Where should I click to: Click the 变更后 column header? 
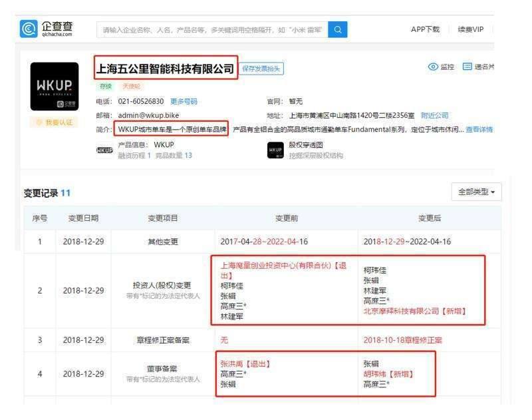(x=430, y=218)
